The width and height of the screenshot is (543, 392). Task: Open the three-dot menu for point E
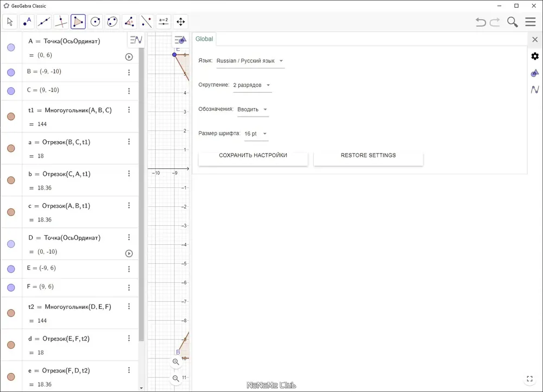pos(129,269)
